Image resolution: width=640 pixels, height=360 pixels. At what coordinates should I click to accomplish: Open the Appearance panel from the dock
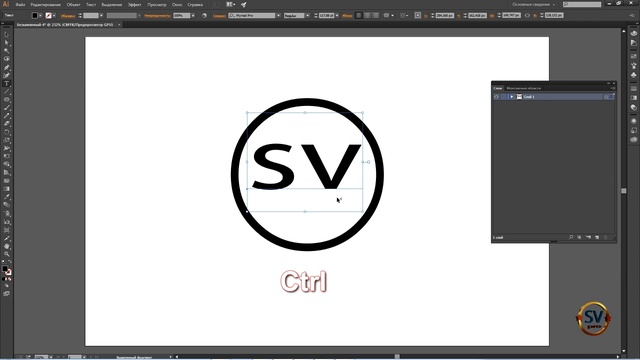tap(633, 121)
